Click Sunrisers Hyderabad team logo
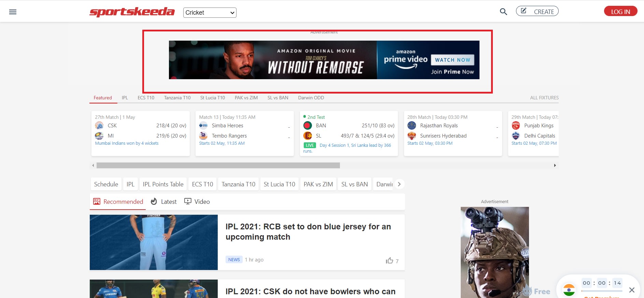Screen dimensions: 644x298 (x=412, y=136)
